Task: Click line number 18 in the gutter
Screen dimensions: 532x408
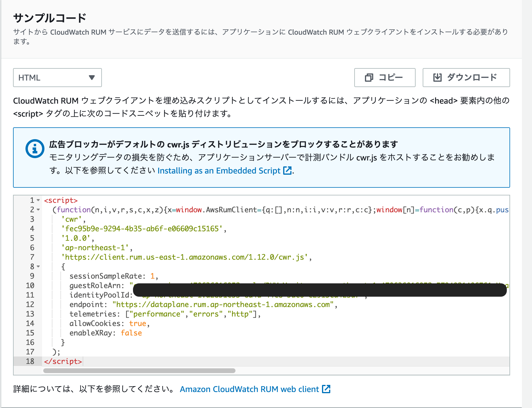Action: click(30, 362)
